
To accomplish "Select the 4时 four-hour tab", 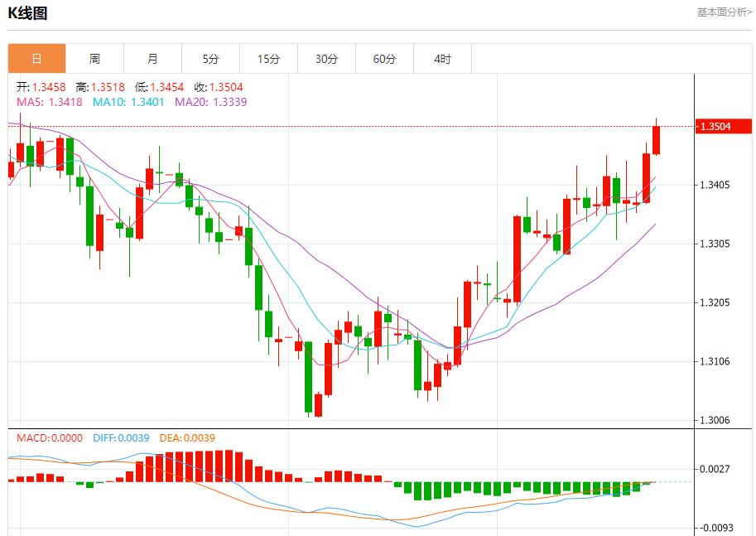I will click(x=442, y=59).
